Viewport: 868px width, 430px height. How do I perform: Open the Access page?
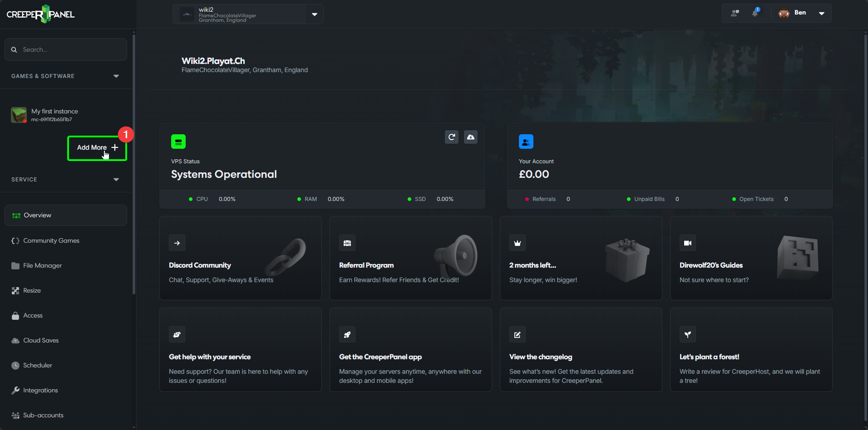click(66, 315)
